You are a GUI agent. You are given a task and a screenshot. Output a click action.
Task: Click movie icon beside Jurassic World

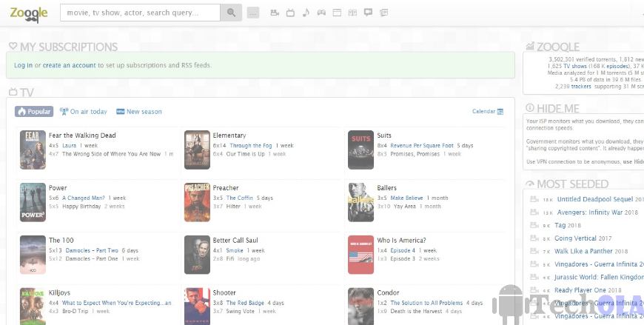pyautogui.click(x=534, y=277)
